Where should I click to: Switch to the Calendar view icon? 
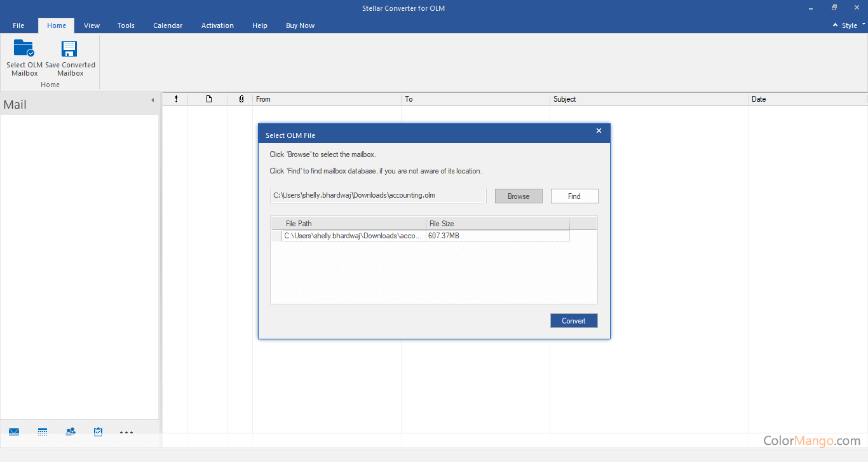(x=43, y=432)
